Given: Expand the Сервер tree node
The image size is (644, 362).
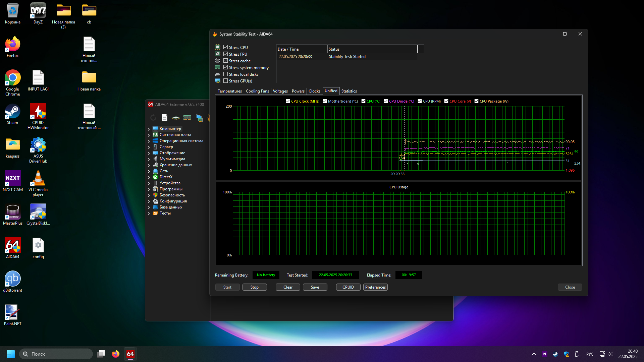Looking at the screenshot, I should click(x=149, y=147).
